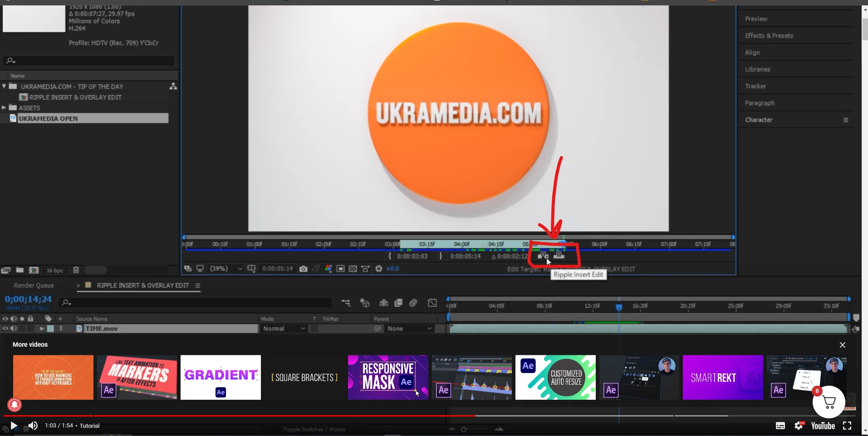Open the RESPONSIVE MASK video thumbnail
The image size is (868, 436).
[x=388, y=377]
